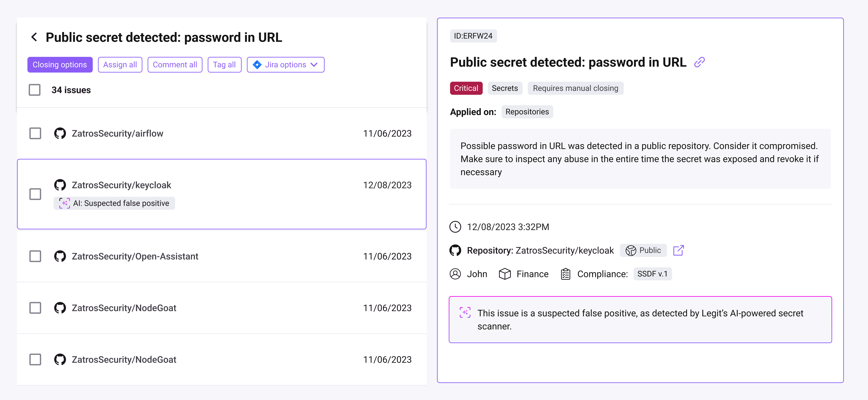
Task: Click the Assign all button
Action: coord(120,64)
